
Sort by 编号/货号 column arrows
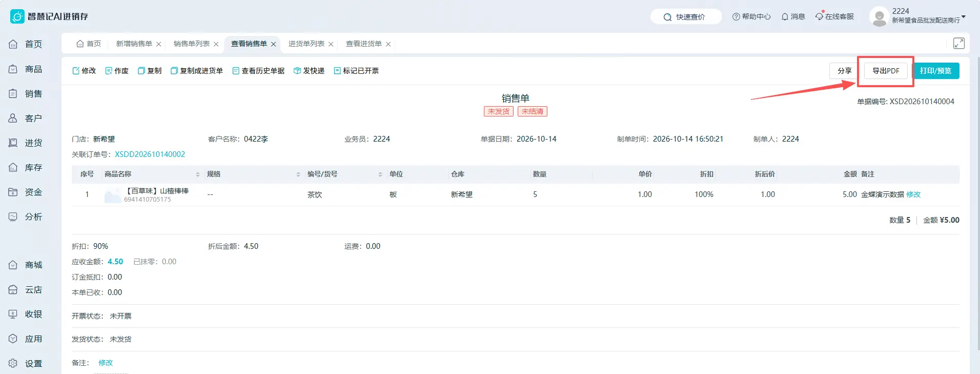click(x=380, y=174)
